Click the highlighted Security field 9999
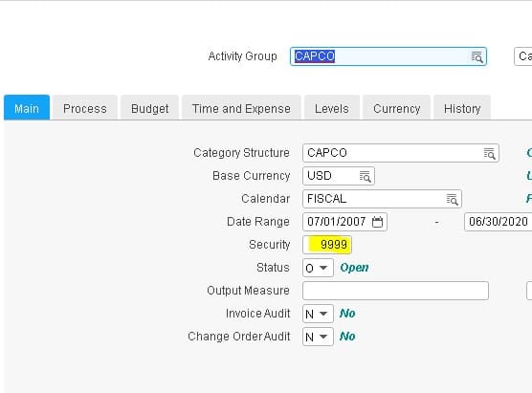 (x=327, y=245)
